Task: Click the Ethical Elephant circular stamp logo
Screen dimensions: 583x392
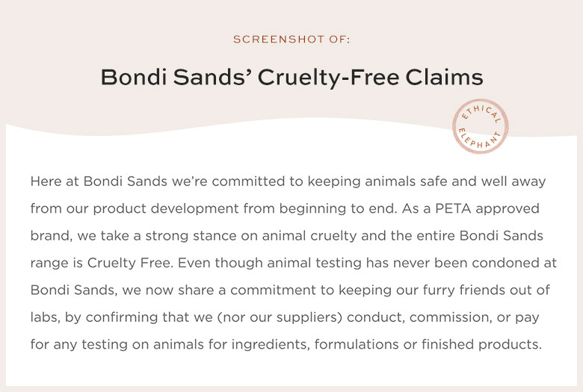Action: (481, 126)
